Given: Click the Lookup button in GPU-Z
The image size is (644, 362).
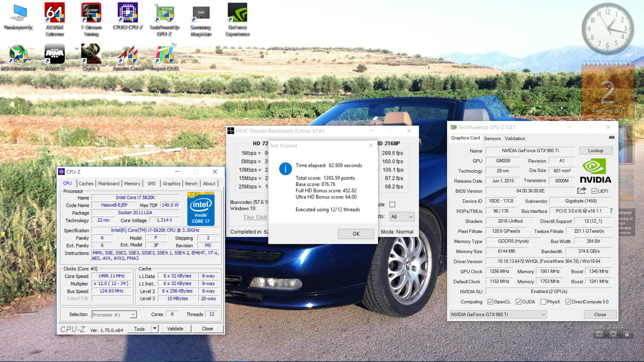Looking at the screenshot, I should [x=596, y=150].
